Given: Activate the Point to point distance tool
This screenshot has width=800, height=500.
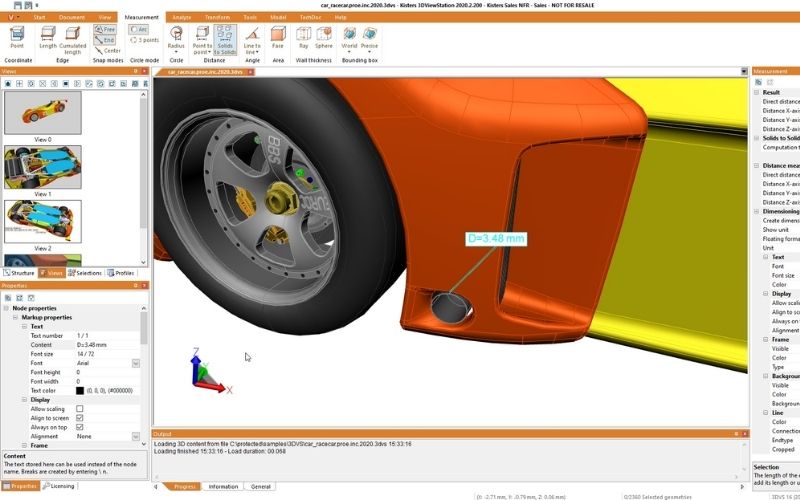Looking at the screenshot, I should [x=203, y=40].
